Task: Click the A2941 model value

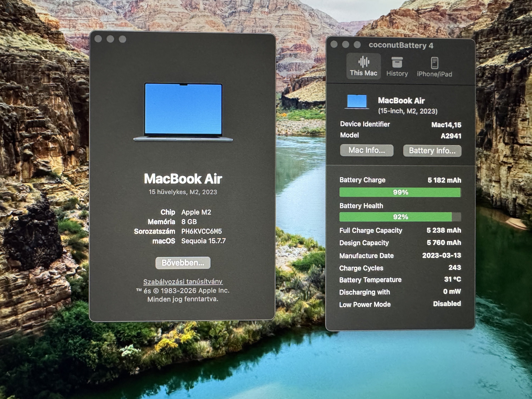Action: (451, 136)
